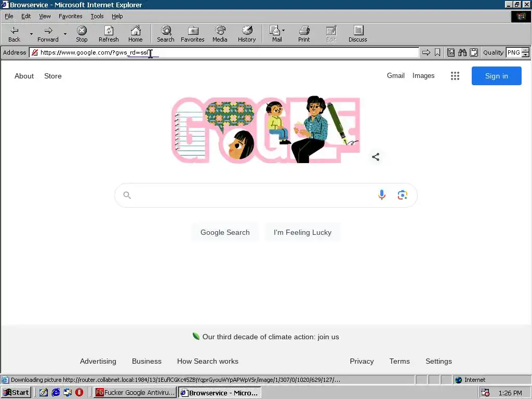This screenshot has height=399, width=532.
Task: Click the first quick launch notepad icon
Action: [44, 393]
